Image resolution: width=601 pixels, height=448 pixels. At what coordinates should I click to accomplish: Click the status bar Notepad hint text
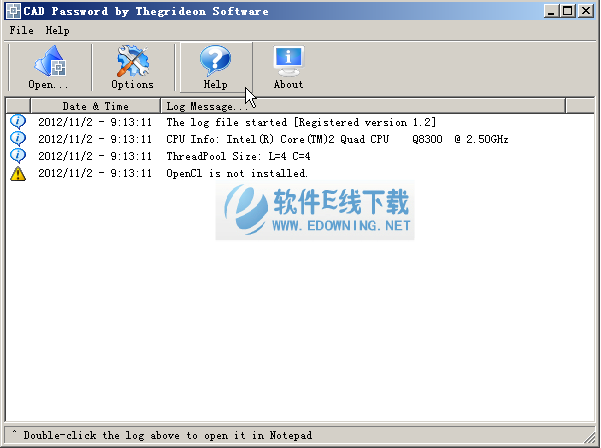(x=167, y=435)
